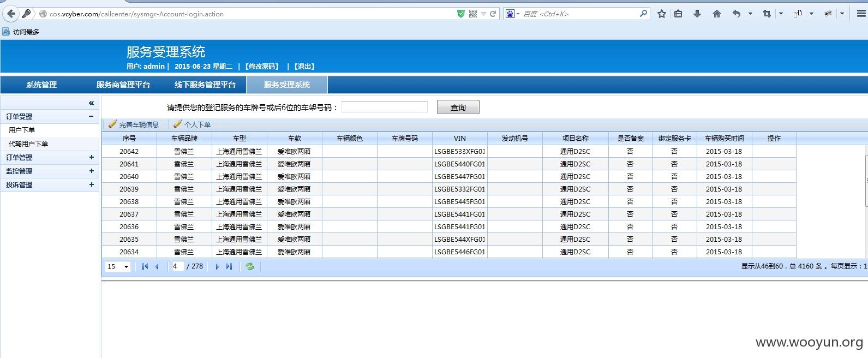Click the license plate search input

point(385,107)
